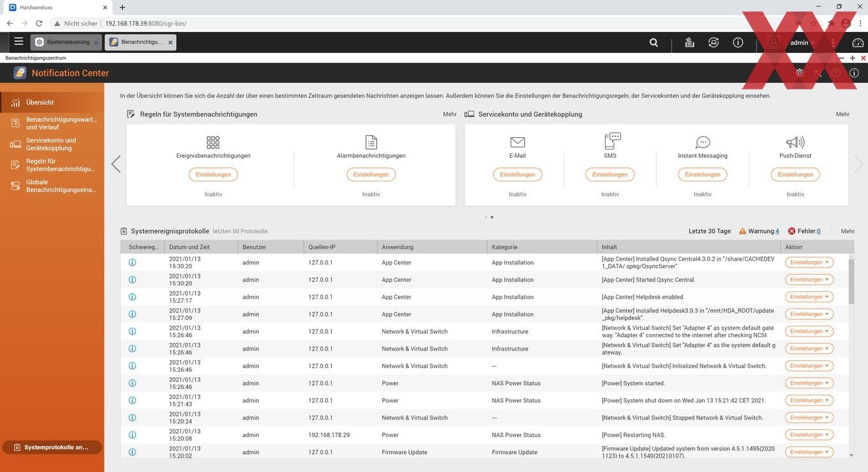This screenshot has height=472, width=868.
Task: Click the Alarmbenachrichtigungen document icon
Action: [371, 142]
